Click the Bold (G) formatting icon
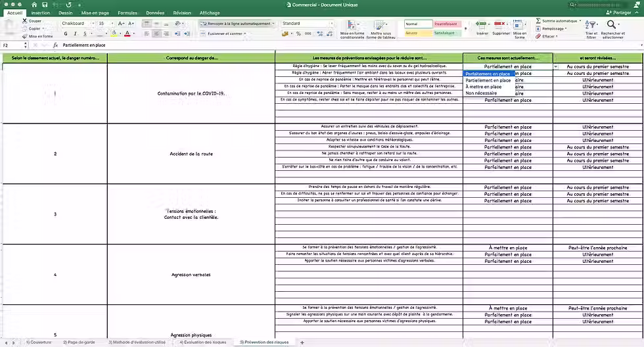This screenshot has width=644, height=347. 66,34
